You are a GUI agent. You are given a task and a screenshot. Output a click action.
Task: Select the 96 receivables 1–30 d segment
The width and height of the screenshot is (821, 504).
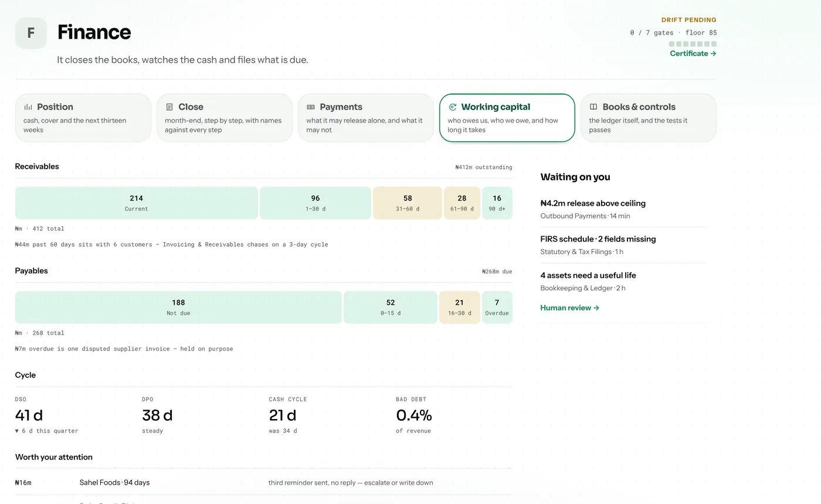(315, 203)
